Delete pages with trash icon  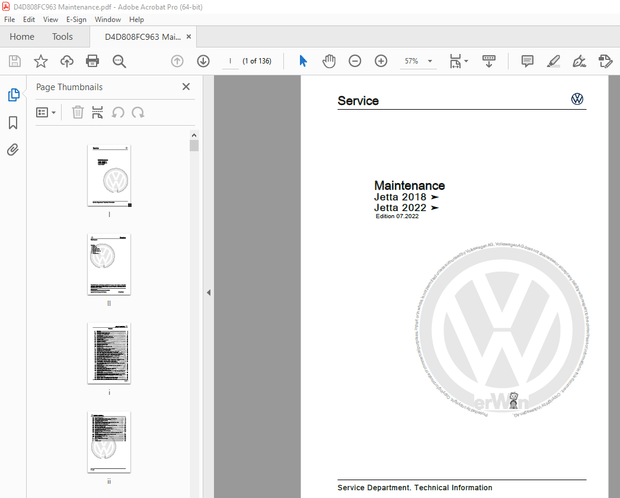[78, 113]
